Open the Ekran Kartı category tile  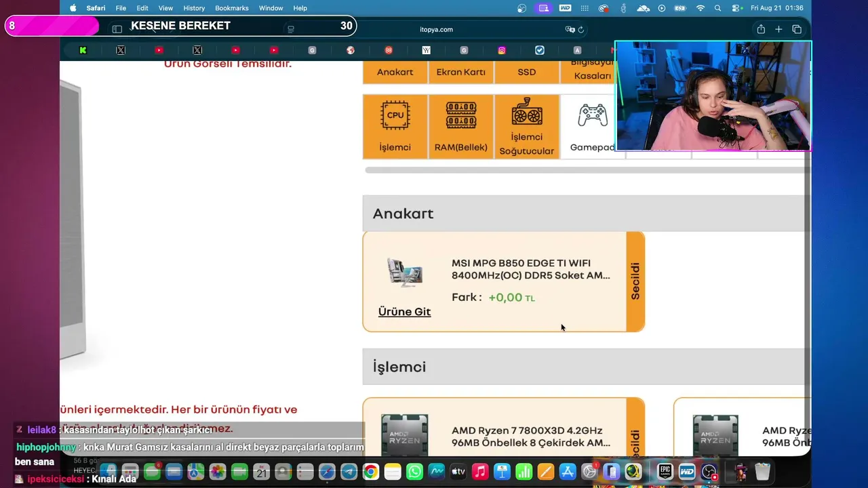point(460,72)
